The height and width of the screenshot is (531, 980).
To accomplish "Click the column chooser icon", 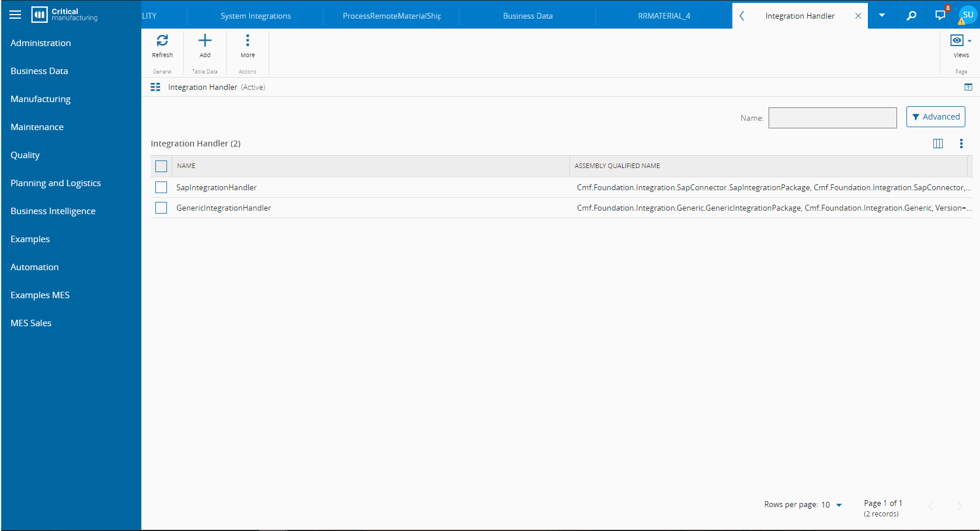I will [938, 144].
